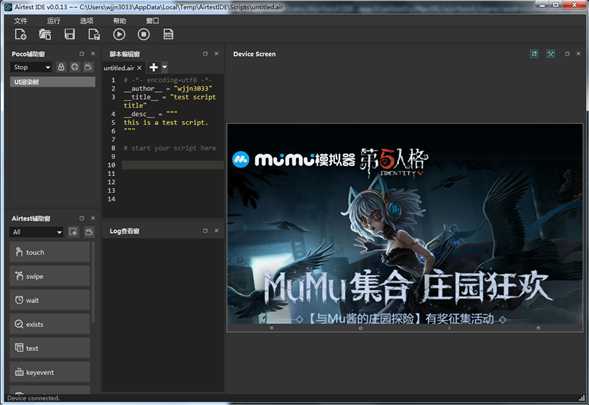Screen dimensions: 589x405
Task: Click the second green Device Screen fullscreen icon
Action: (551, 54)
